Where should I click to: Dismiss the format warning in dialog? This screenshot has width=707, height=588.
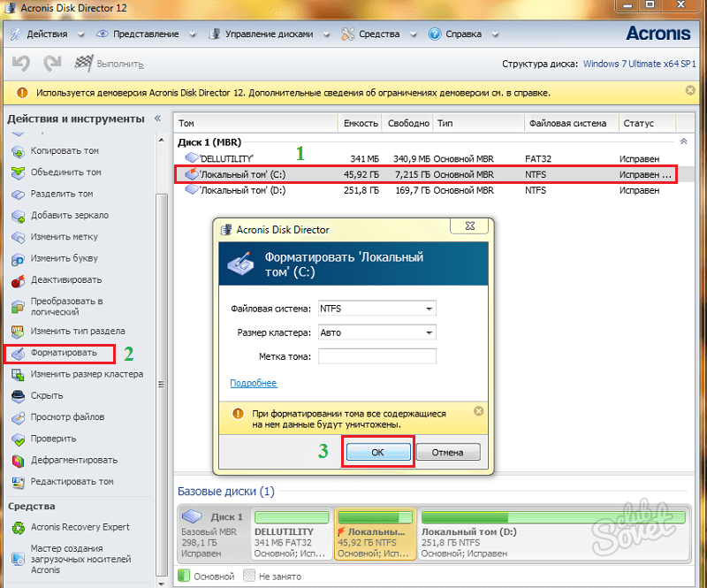(x=478, y=411)
